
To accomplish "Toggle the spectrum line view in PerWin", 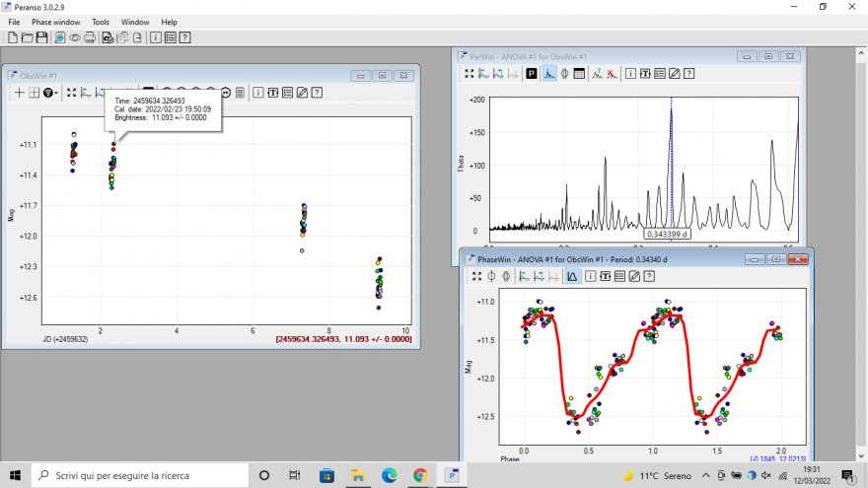I will pos(547,73).
